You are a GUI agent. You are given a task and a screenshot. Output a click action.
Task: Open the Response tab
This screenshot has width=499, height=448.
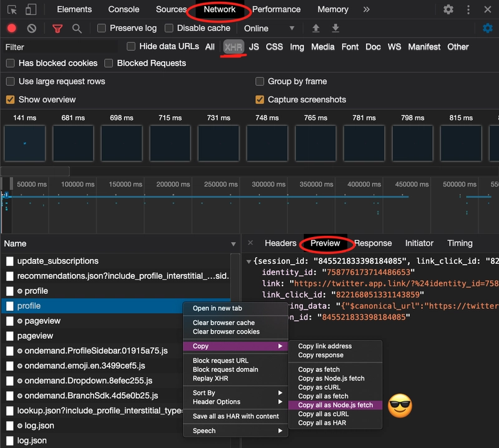373,243
